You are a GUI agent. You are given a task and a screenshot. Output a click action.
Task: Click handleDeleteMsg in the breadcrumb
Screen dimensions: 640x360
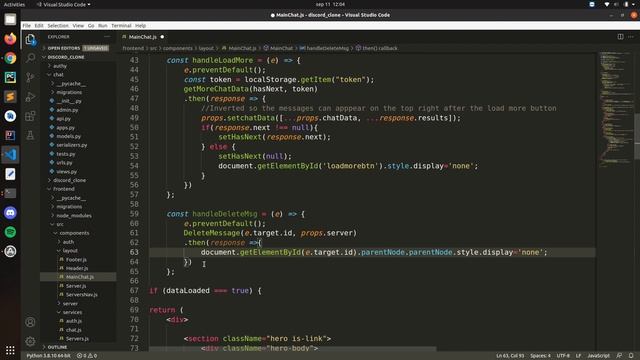(x=327, y=48)
